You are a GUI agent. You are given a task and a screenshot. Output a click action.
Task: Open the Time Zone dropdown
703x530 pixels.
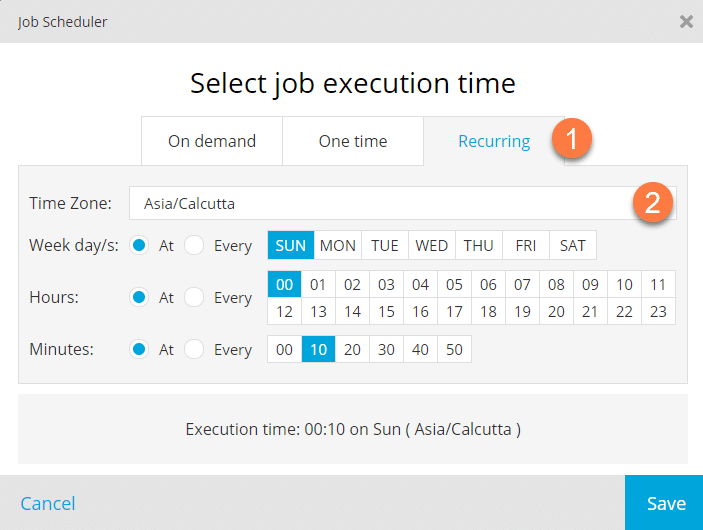click(x=403, y=203)
